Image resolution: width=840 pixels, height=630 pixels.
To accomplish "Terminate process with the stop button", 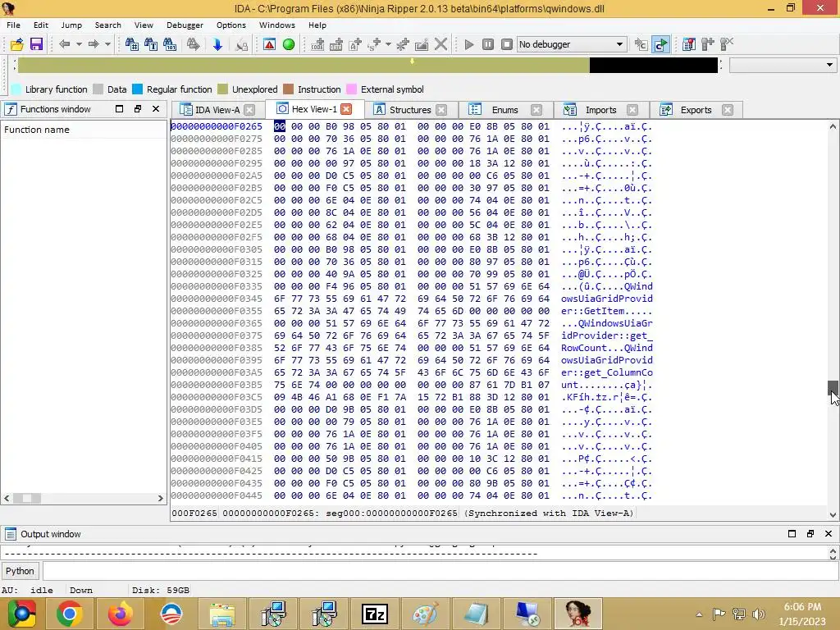I will 507,44.
